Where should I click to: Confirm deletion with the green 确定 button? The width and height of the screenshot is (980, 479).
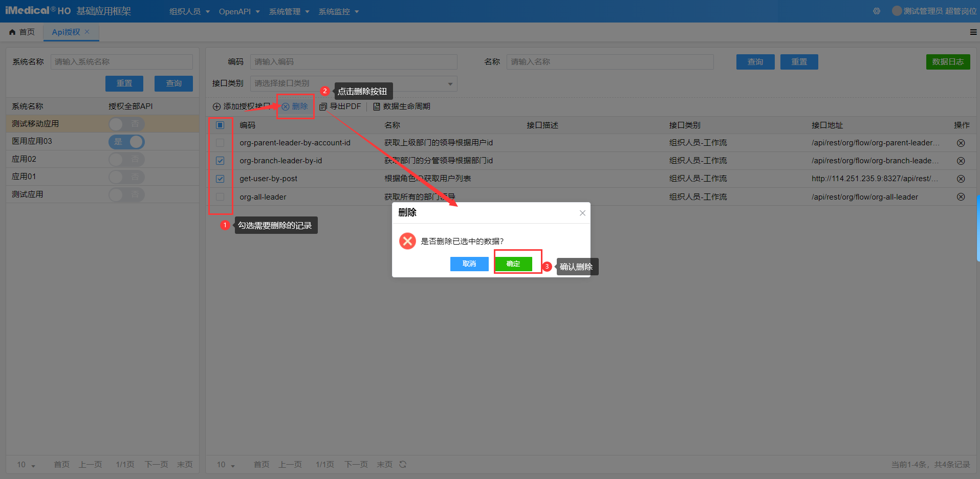pyautogui.click(x=513, y=264)
